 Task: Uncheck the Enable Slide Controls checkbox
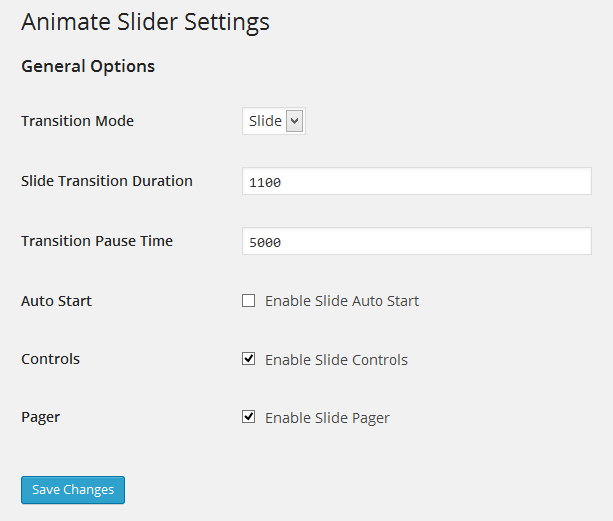click(x=249, y=359)
